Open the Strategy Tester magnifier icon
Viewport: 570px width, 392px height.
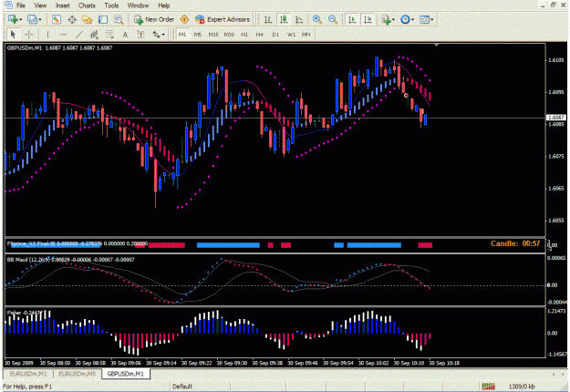tap(119, 20)
